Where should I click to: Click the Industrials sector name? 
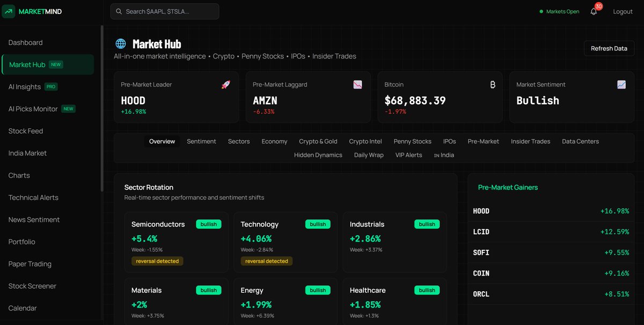click(x=367, y=224)
